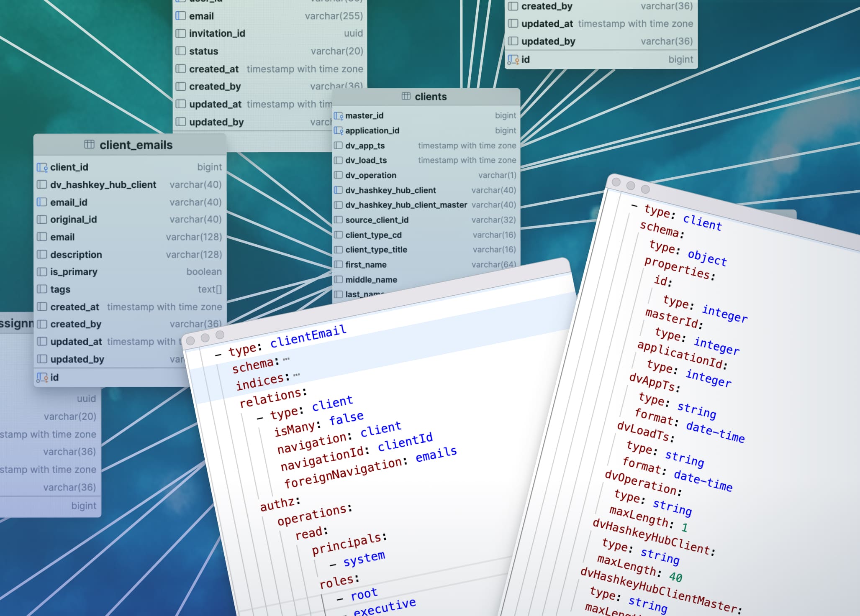Click the clients table header icon
Image resolution: width=860 pixels, height=616 pixels.
[x=406, y=96]
